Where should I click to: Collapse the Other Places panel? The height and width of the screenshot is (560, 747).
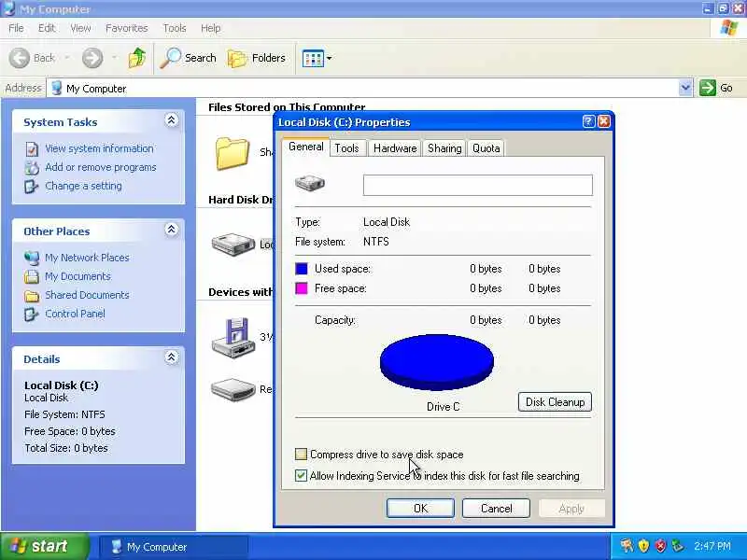coord(172,230)
